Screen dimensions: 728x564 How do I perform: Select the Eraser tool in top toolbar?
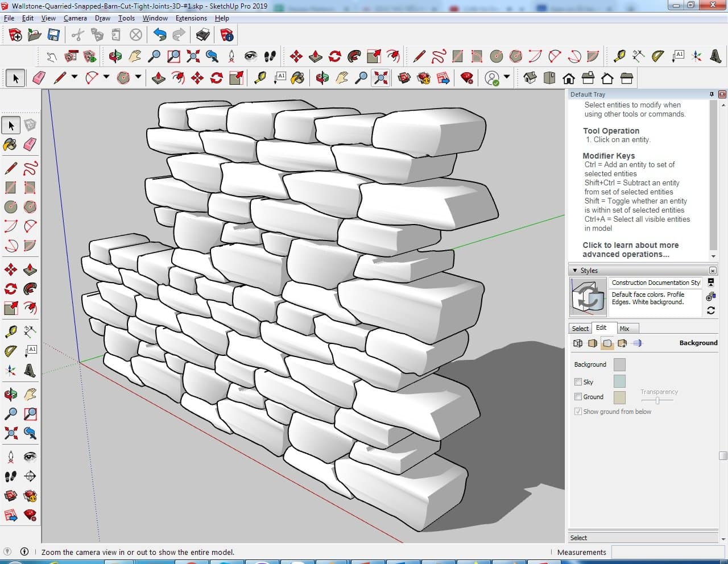point(39,78)
